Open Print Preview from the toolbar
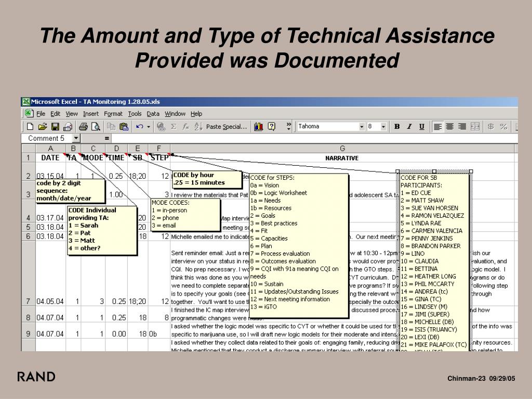This screenshot has width=532, height=399. 96,127
